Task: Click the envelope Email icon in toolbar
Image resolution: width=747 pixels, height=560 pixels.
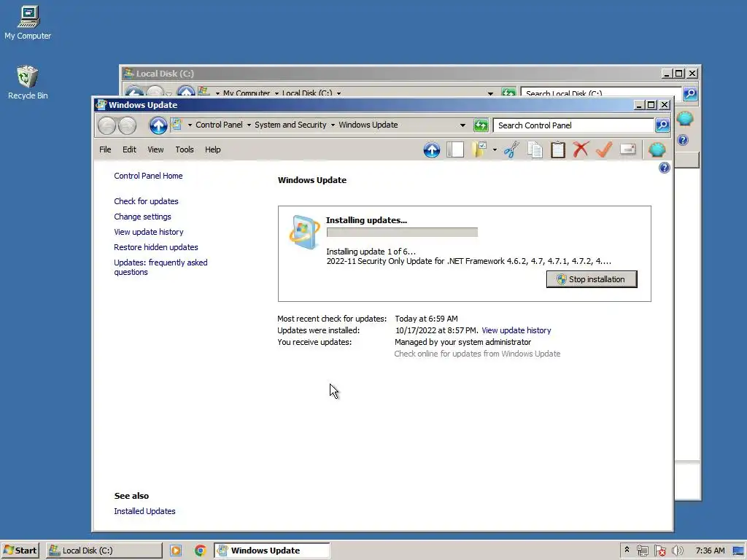Action: (628, 149)
